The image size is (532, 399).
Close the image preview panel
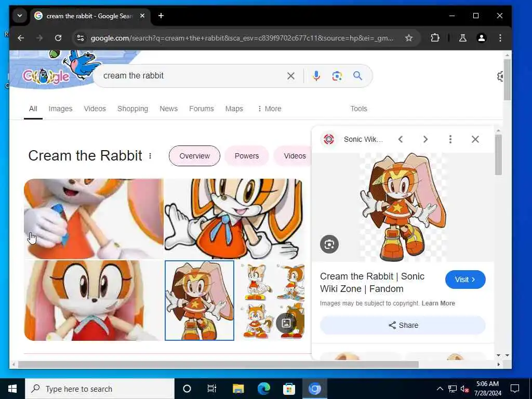point(475,139)
